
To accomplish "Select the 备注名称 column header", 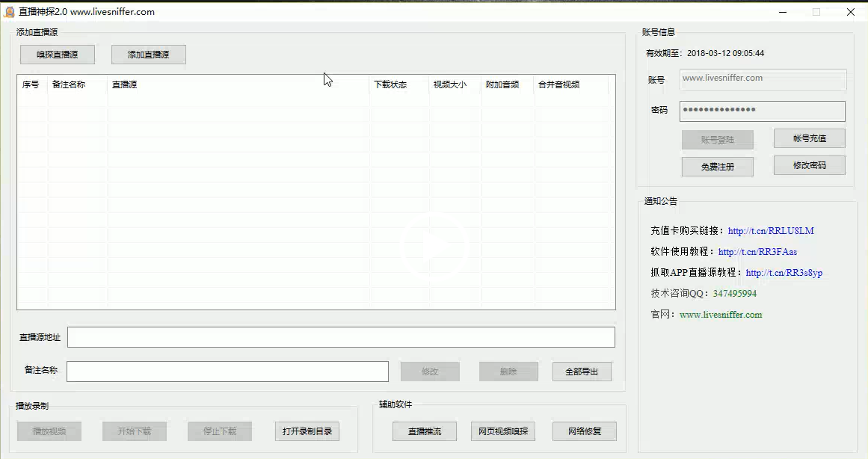I will (78, 84).
